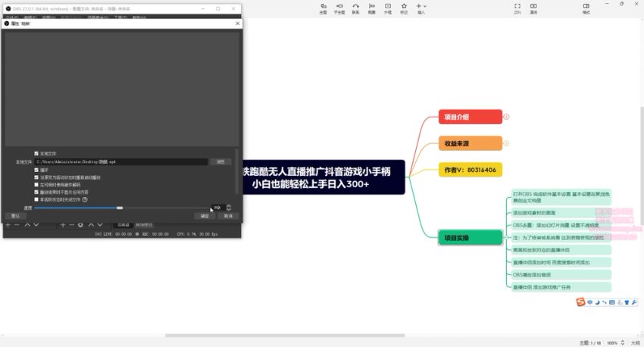Image resolution: width=644 pixels, height=347 pixels.
Task: Click the 概要 (Summary) toolbar icon
Action: (x=371, y=7)
